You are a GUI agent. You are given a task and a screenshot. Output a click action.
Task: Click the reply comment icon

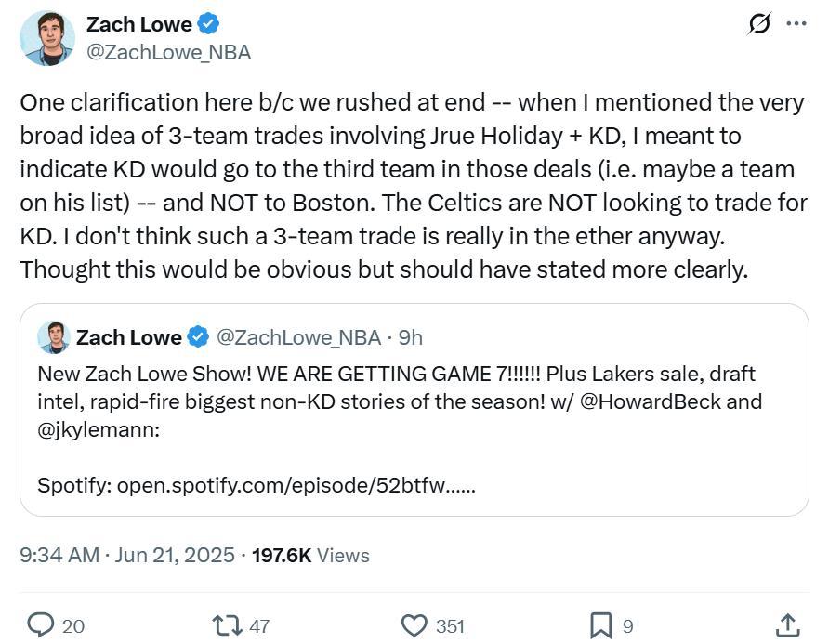tap(41, 625)
